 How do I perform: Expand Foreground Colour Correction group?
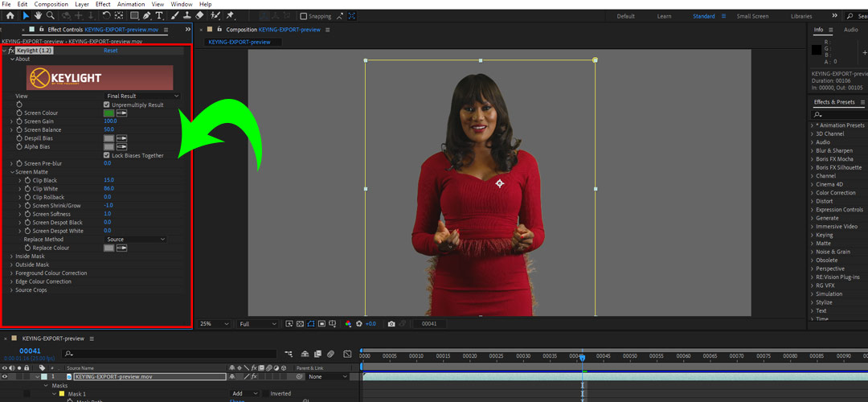12,273
